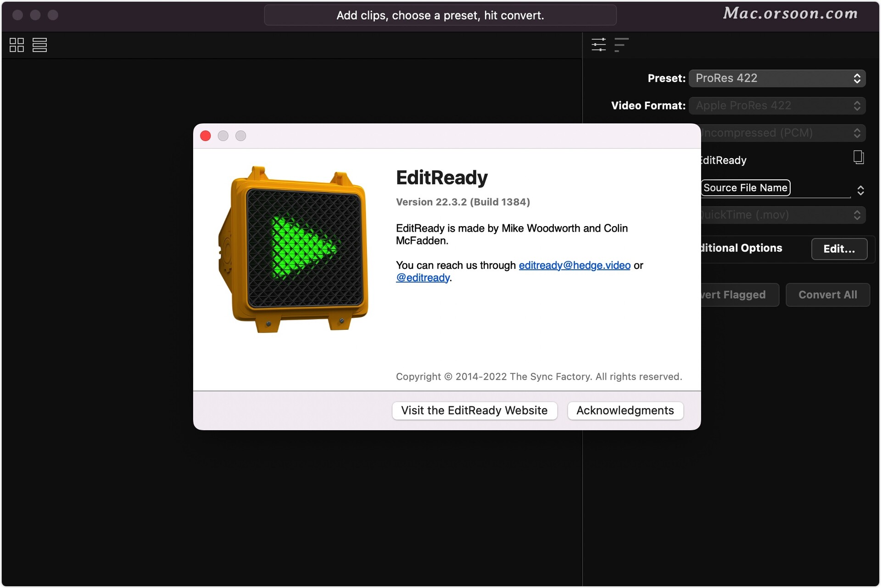Viewport: 881px width, 588px height.
Task: Click the editready@hedge.video link
Action: (x=573, y=265)
